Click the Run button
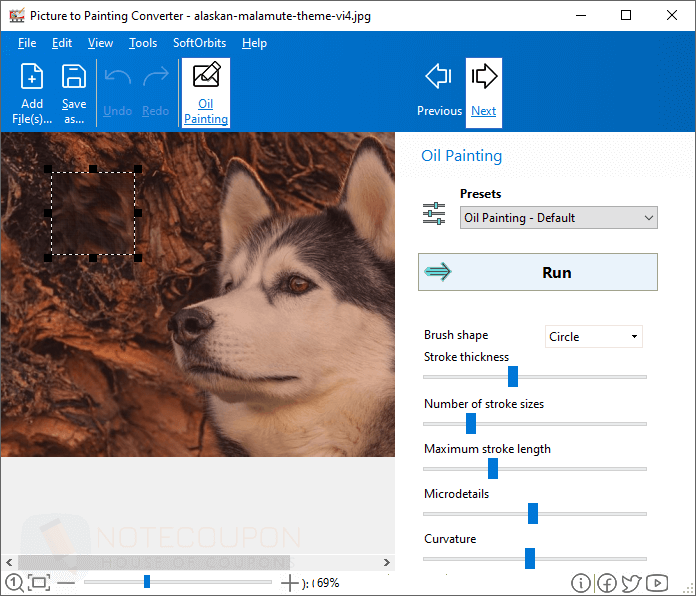 coord(538,272)
